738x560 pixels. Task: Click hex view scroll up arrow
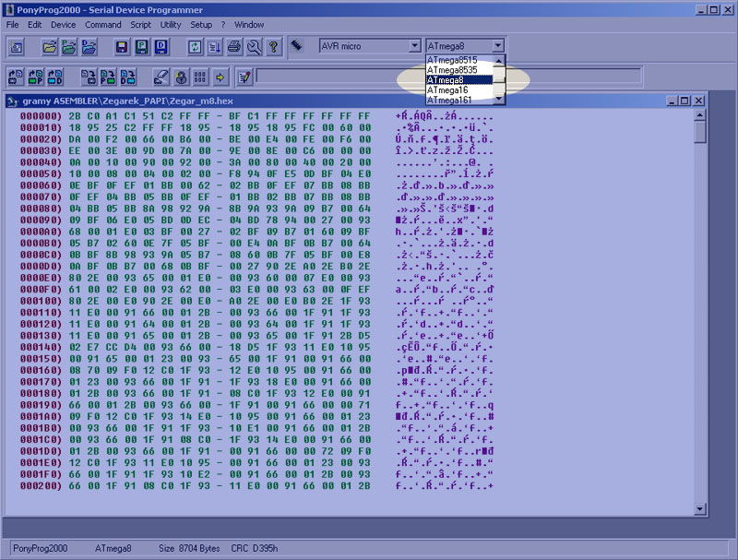[x=700, y=114]
